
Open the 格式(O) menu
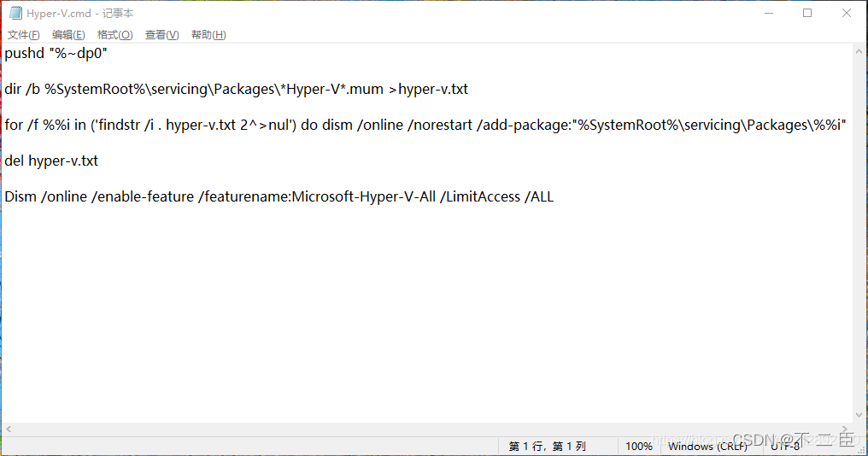[114, 35]
